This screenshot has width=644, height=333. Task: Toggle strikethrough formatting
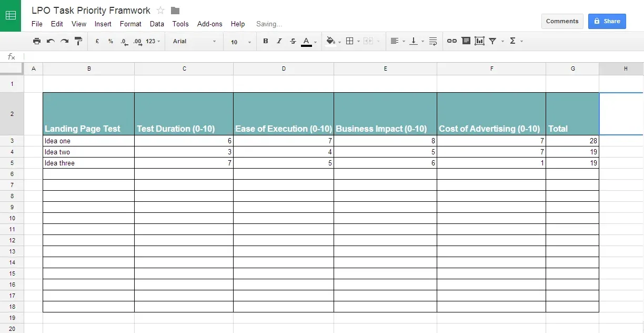(x=293, y=41)
